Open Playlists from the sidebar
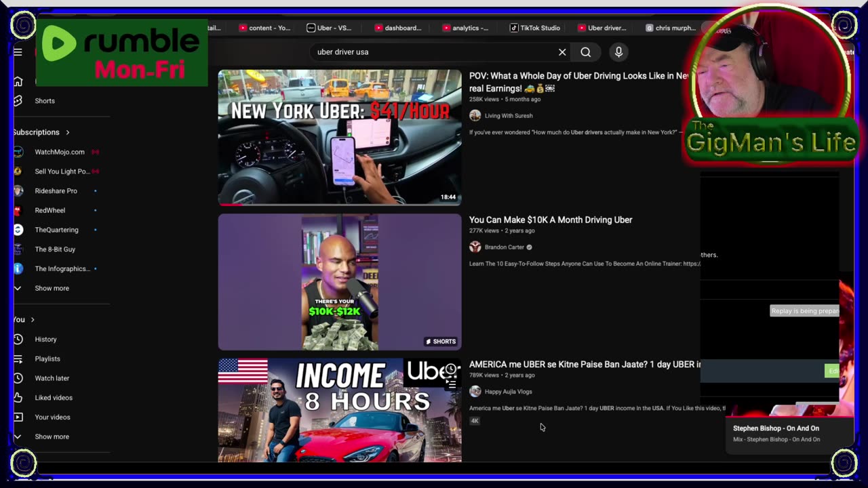Image resolution: width=868 pixels, height=488 pixels. coord(47,359)
